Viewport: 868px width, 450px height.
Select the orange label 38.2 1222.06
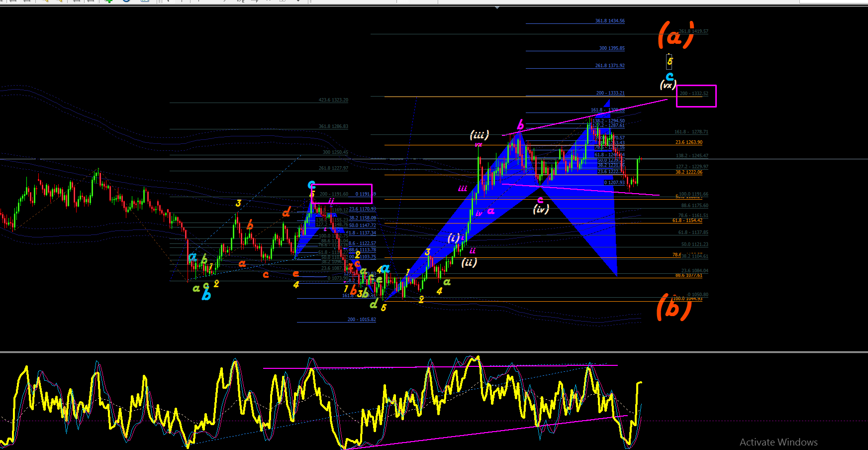point(689,172)
